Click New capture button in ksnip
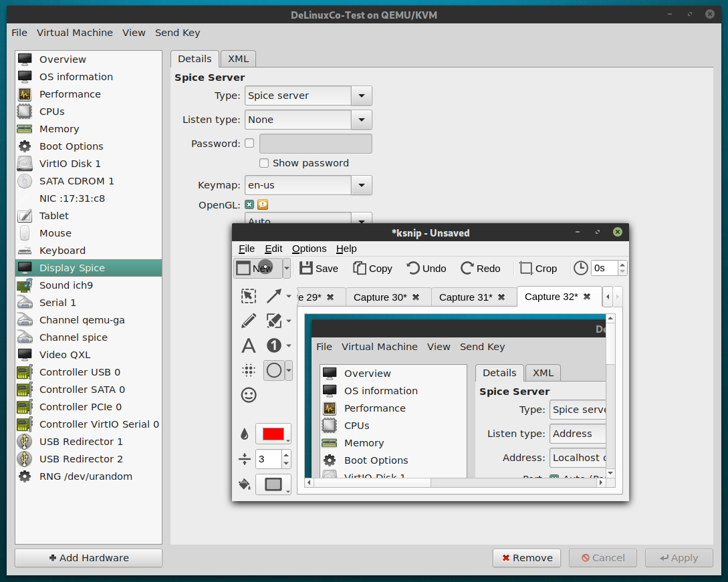Viewport: 728px width, 582px height. tap(257, 268)
